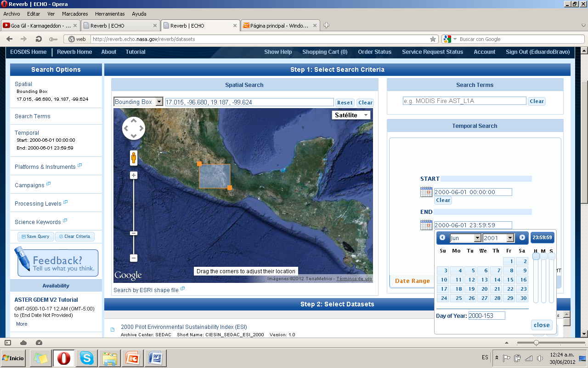Click the hour slider handle
This screenshot has width=588, height=368.
(536, 256)
